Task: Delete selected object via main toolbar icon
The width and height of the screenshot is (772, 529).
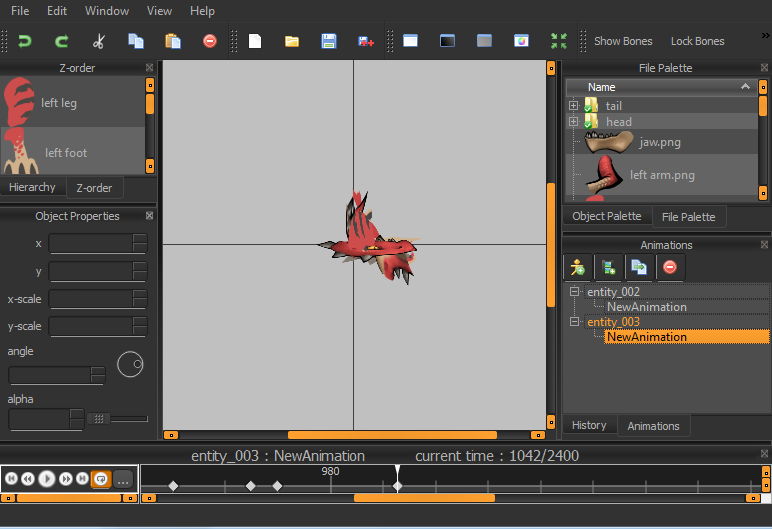Action: (x=210, y=41)
